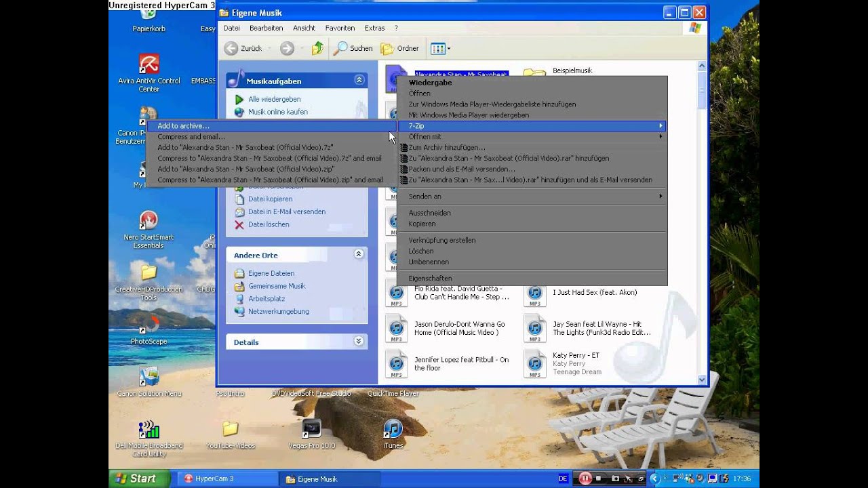868x488 pixels.
Task: Select Katy Perry - ET MP3 icon
Action: (x=535, y=364)
